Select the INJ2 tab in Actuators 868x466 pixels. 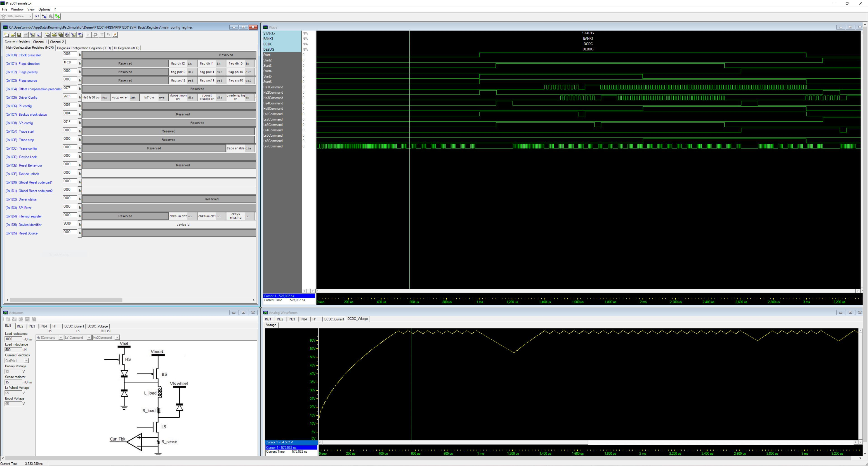[20, 326]
